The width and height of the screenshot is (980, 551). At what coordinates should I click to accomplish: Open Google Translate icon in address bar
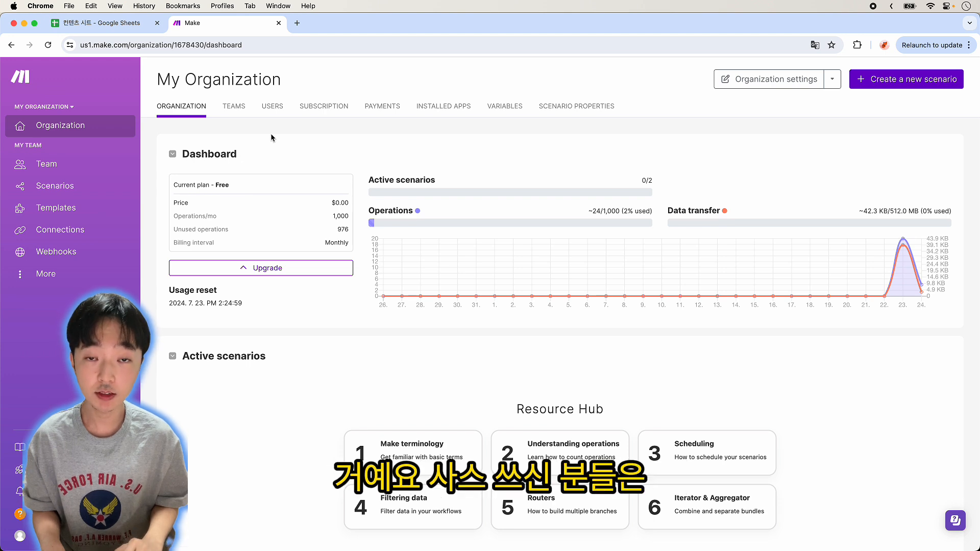point(815,45)
